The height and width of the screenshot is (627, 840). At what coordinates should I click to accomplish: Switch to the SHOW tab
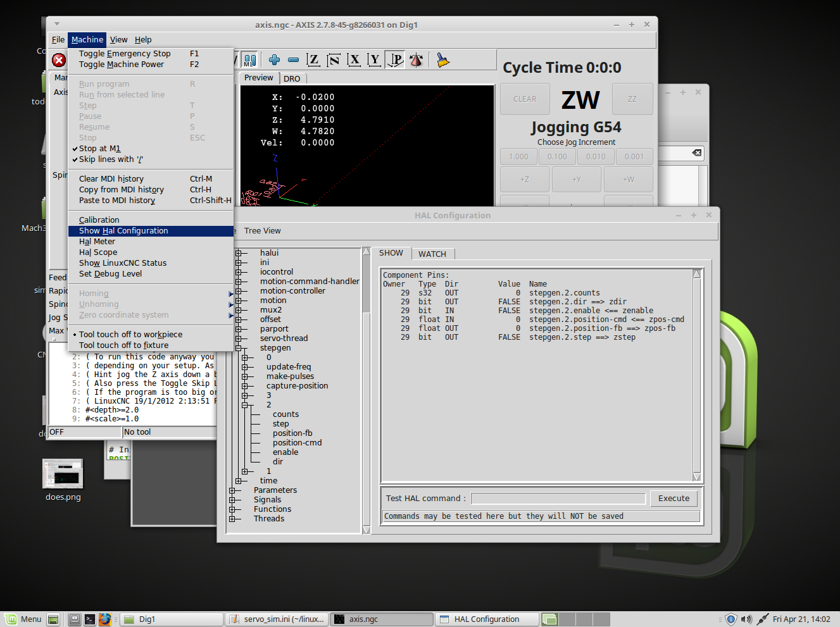tap(391, 253)
